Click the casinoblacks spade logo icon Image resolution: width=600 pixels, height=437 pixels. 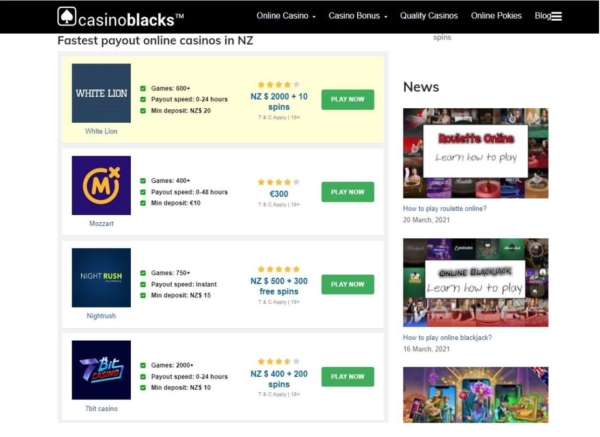point(66,16)
